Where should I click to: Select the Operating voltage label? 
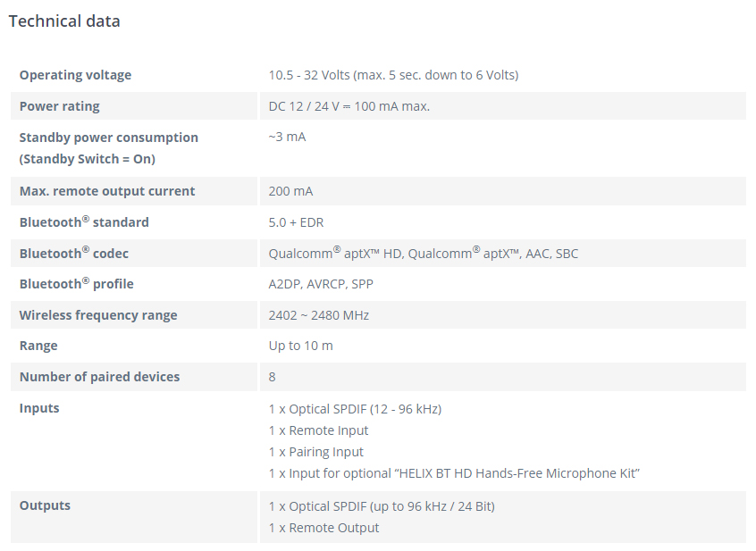pyautogui.click(x=75, y=75)
